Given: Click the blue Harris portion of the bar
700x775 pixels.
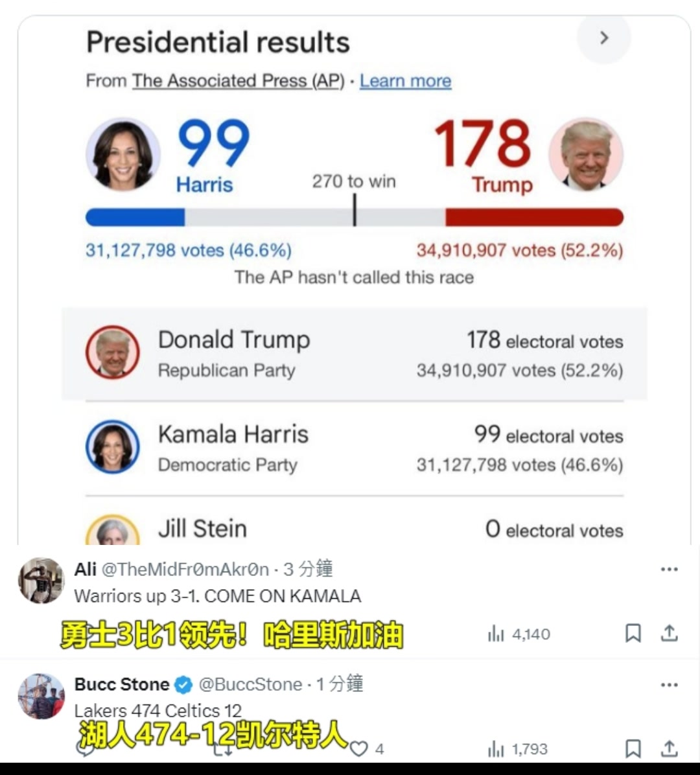Looking at the screenshot, I should 135,218.
